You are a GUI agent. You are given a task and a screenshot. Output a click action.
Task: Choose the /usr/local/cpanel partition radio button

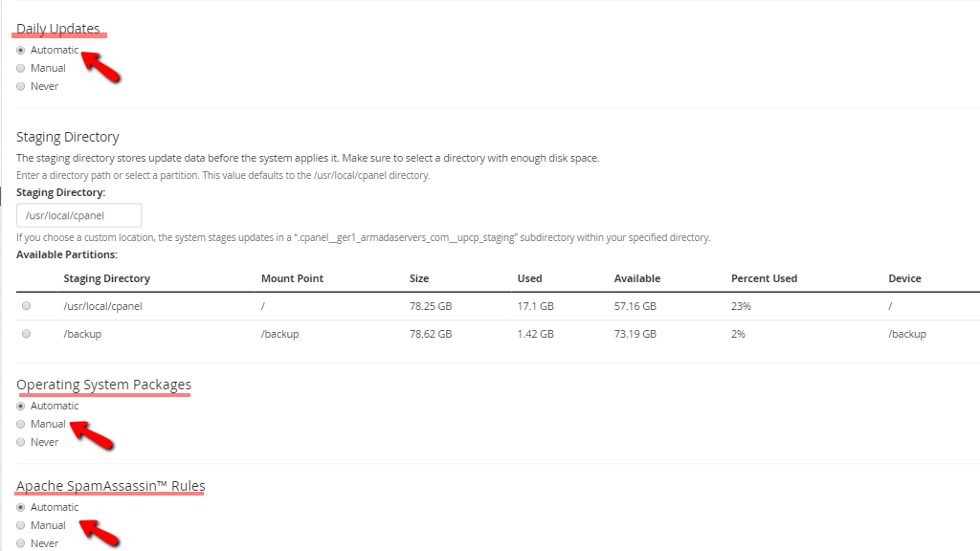[26, 306]
